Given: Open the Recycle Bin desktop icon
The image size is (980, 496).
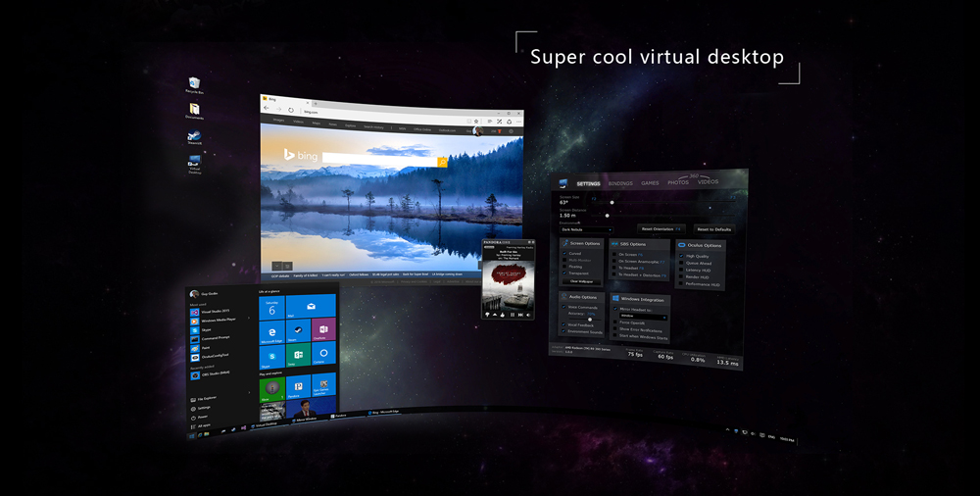Looking at the screenshot, I should pos(194,84).
